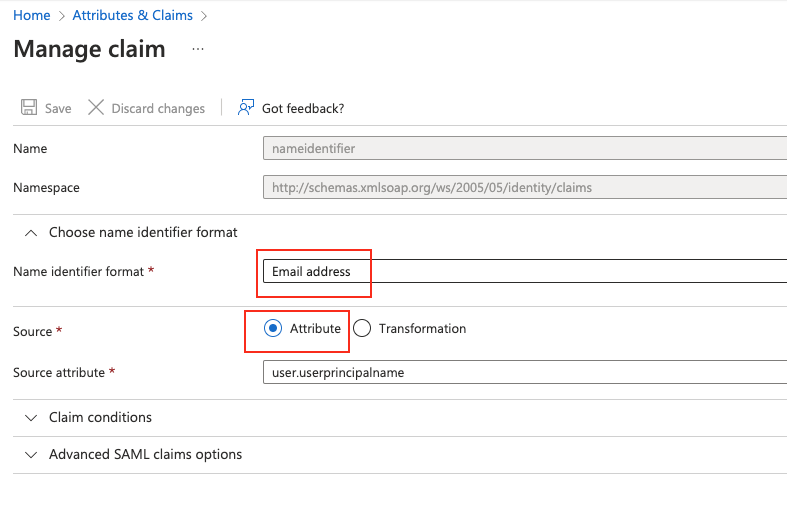Click the Advanced SAML claims options chevron
Viewport: 787px width, 519px height.
(x=30, y=454)
